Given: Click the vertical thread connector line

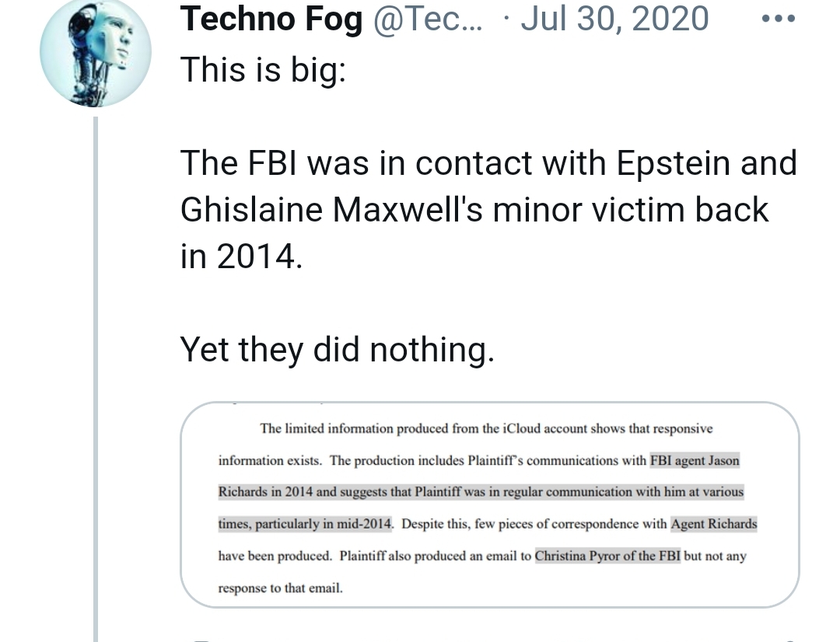Looking at the screenshot, I should tap(96, 373).
